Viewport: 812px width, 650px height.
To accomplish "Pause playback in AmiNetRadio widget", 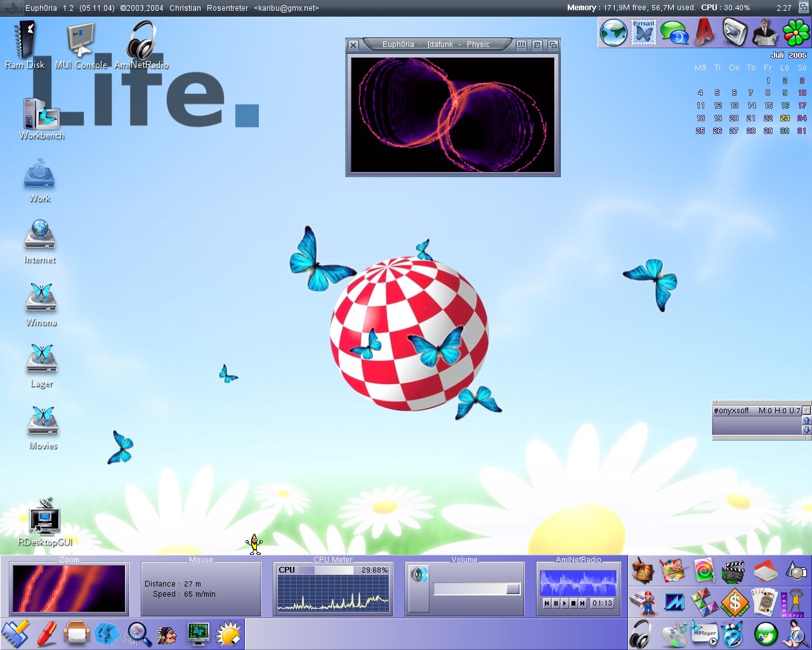I will click(x=556, y=603).
